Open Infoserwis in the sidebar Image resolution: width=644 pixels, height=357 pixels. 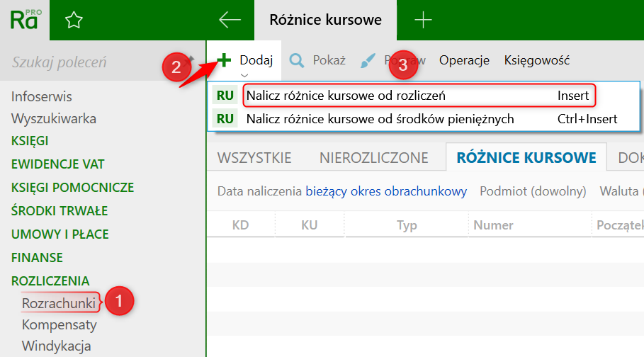pyautogui.click(x=42, y=96)
